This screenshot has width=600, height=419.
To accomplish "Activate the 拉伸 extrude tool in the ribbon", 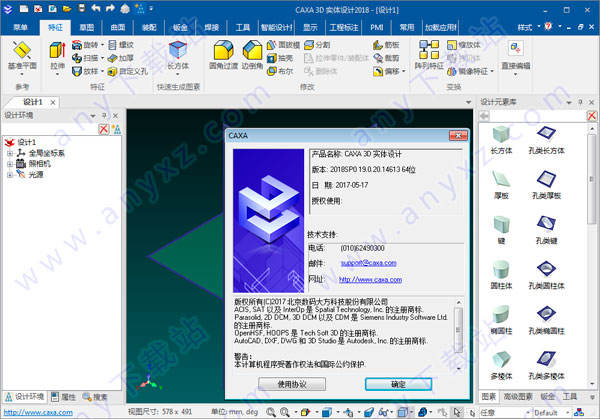I will click(x=57, y=57).
